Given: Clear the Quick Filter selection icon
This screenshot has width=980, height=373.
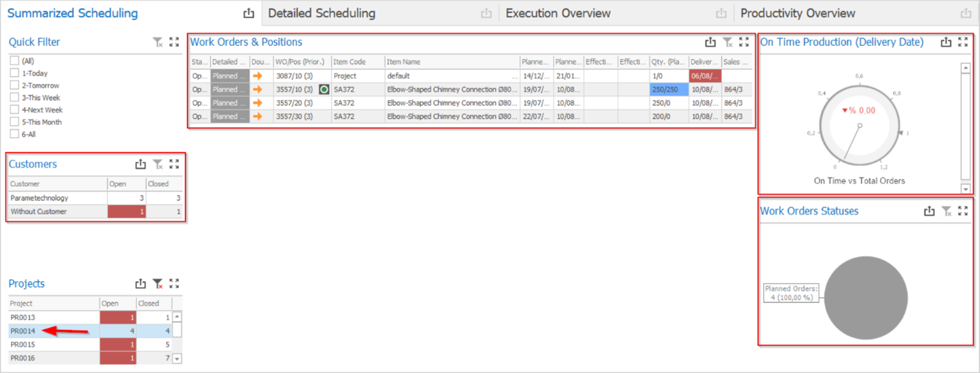Looking at the screenshot, I should point(158,43).
